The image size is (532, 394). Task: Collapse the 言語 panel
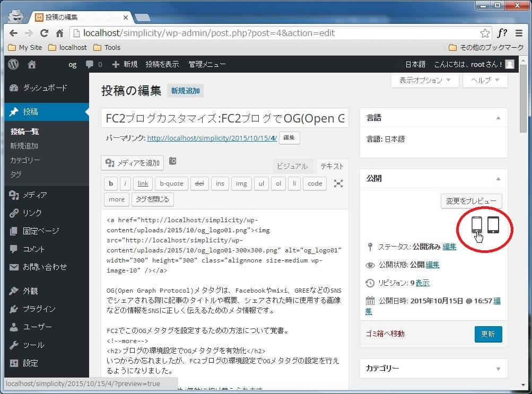tap(498, 118)
